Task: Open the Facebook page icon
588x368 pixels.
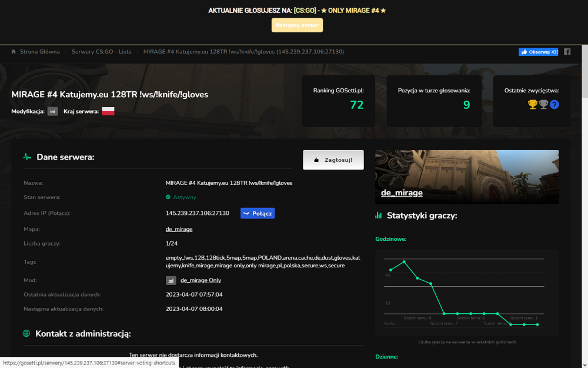Action: pyautogui.click(x=567, y=52)
